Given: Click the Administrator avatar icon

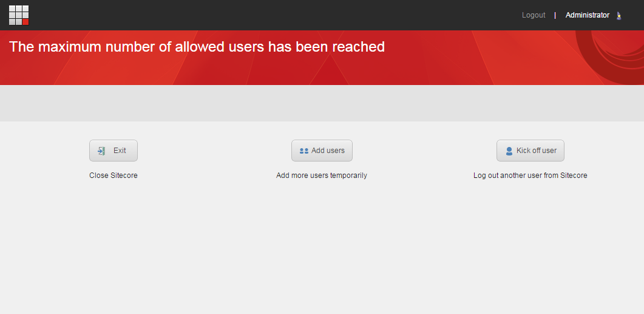Looking at the screenshot, I should click(619, 16).
